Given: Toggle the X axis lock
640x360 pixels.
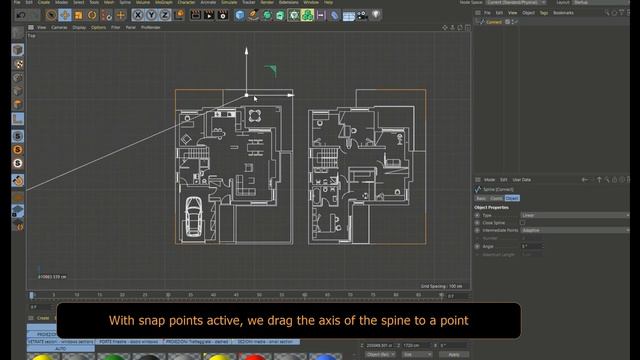Looking at the screenshot, I should click(138, 15).
